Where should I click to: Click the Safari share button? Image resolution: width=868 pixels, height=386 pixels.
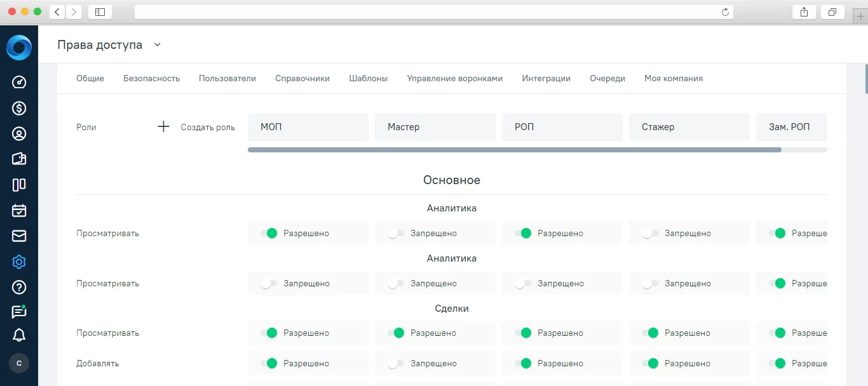tap(804, 11)
